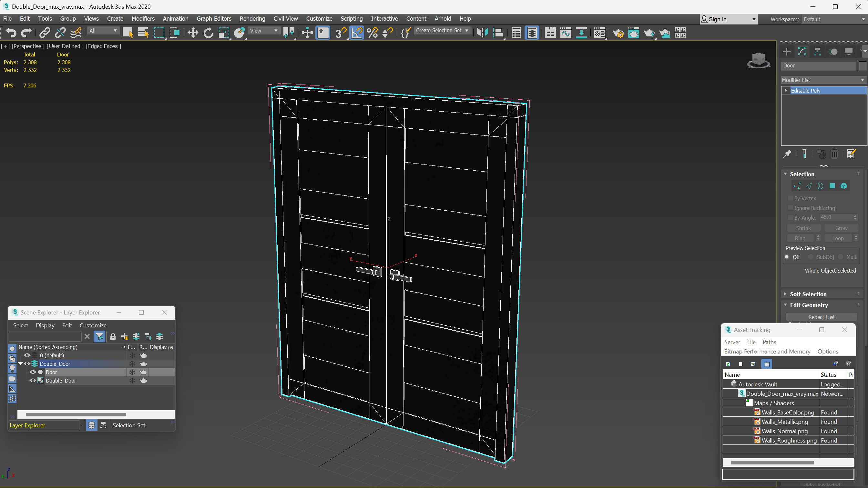Toggle visibility eye of Double_Door layer

click(27, 364)
